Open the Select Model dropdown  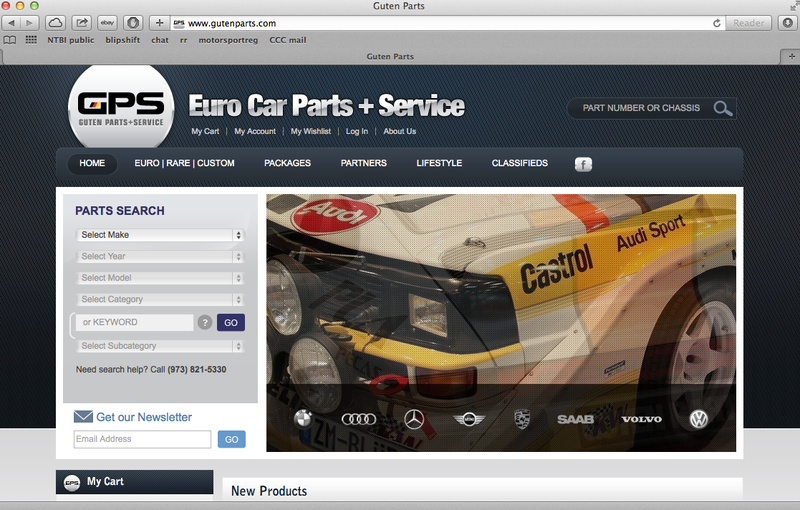(x=160, y=278)
